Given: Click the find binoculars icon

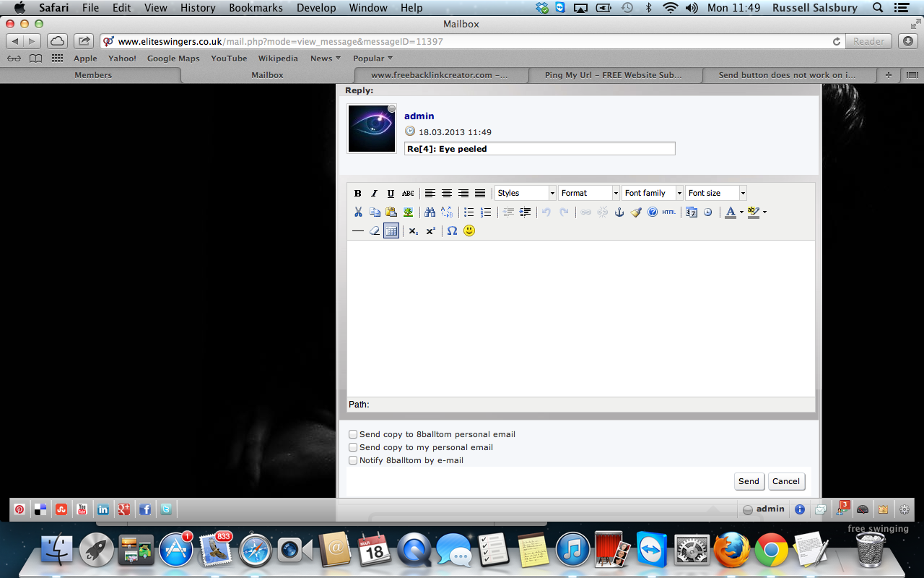Looking at the screenshot, I should [x=430, y=212].
